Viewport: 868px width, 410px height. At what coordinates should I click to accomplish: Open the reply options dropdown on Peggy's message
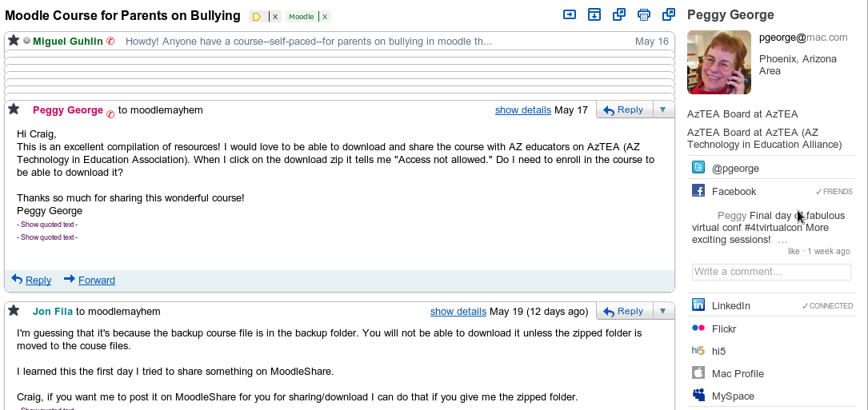(x=663, y=109)
